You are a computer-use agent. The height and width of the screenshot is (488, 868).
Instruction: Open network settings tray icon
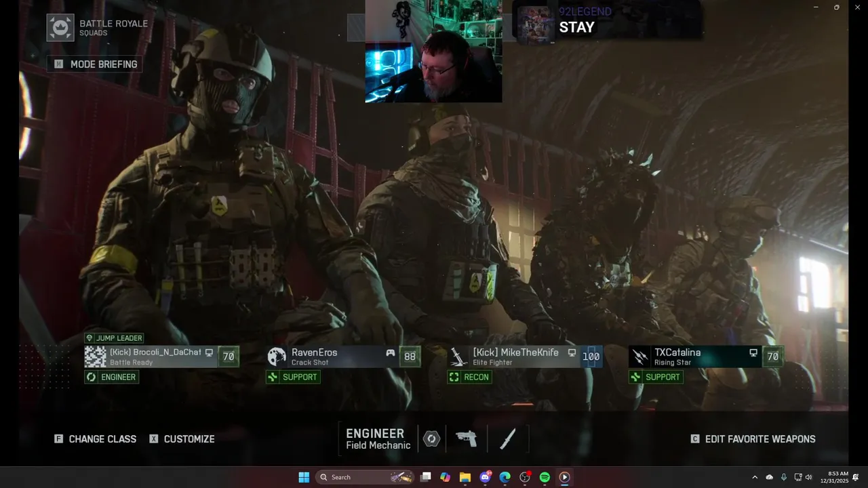tap(798, 477)
